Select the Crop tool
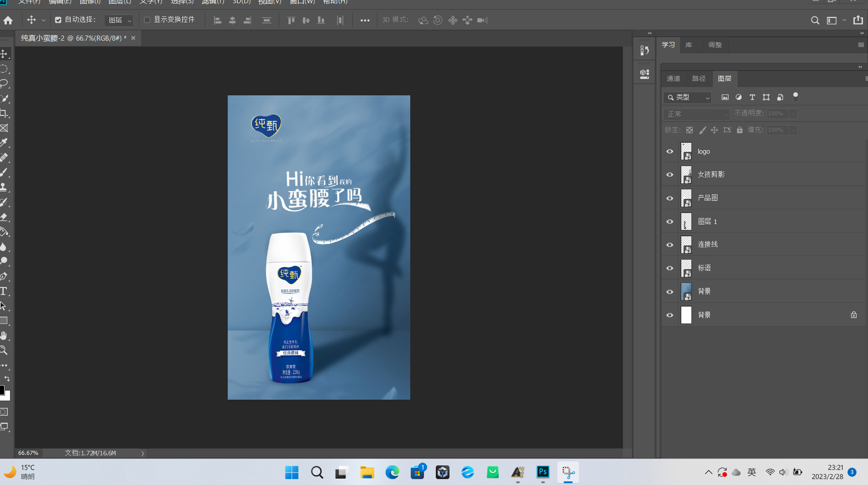 coord(4,113)
